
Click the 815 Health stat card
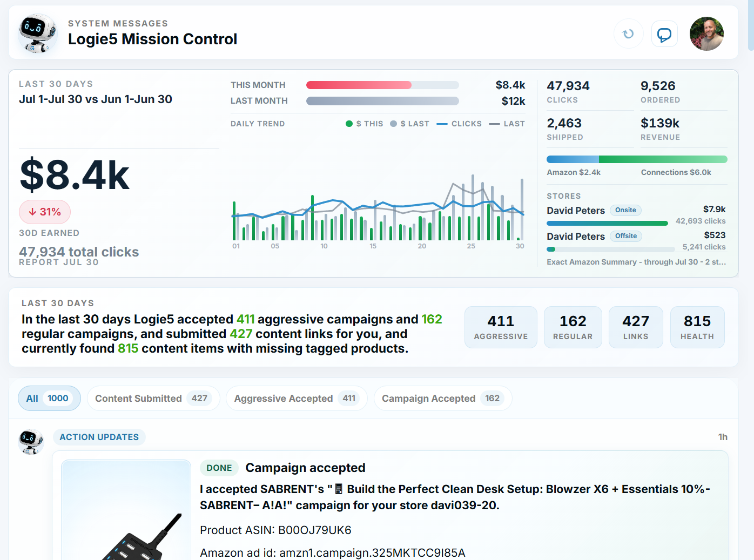click(x=697, y=327)
